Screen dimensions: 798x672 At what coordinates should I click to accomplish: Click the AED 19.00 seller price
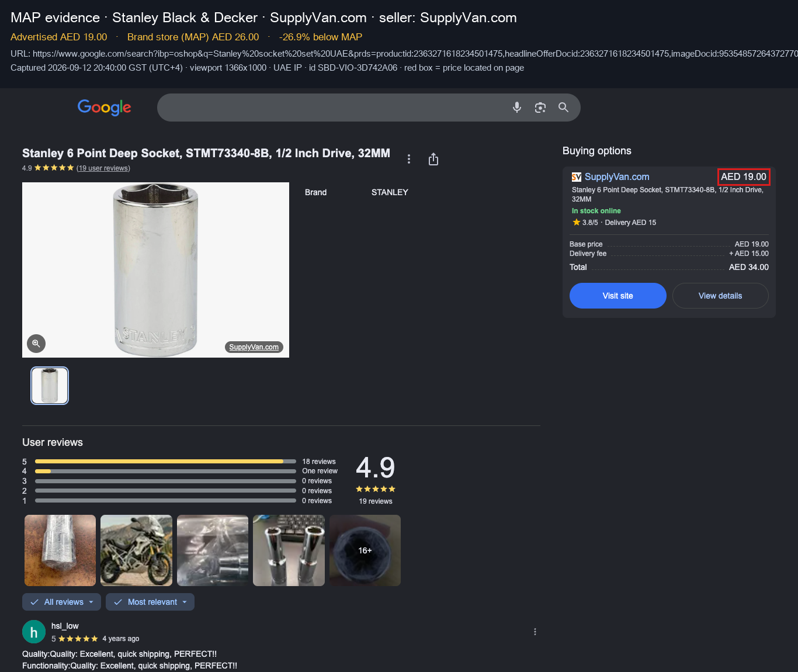(744, 176)
